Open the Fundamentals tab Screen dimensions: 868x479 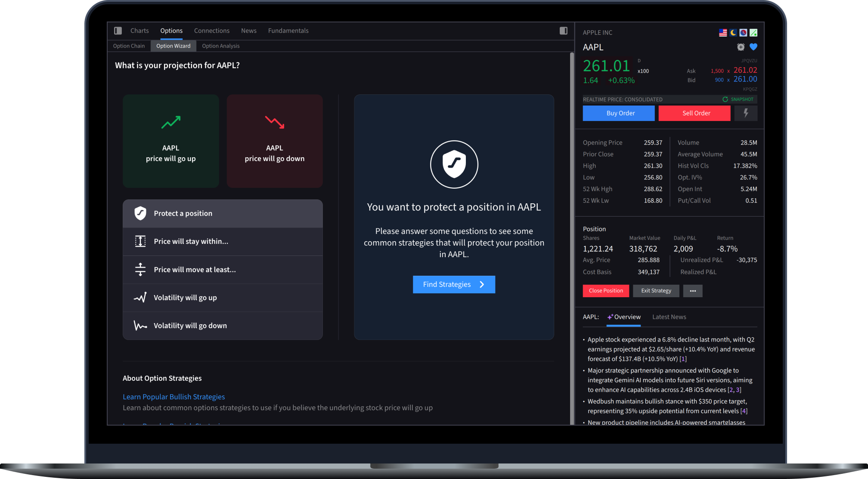coord(288,31)
